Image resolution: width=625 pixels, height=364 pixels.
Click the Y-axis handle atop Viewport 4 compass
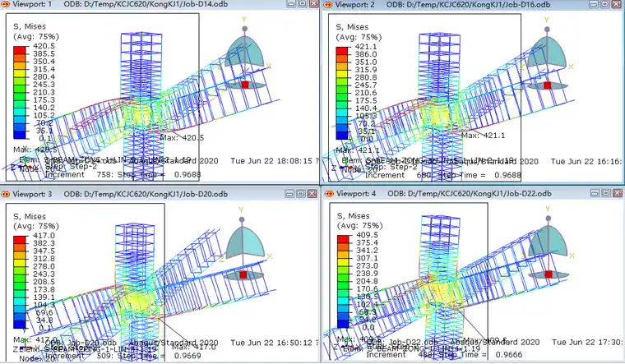(548, 219)
